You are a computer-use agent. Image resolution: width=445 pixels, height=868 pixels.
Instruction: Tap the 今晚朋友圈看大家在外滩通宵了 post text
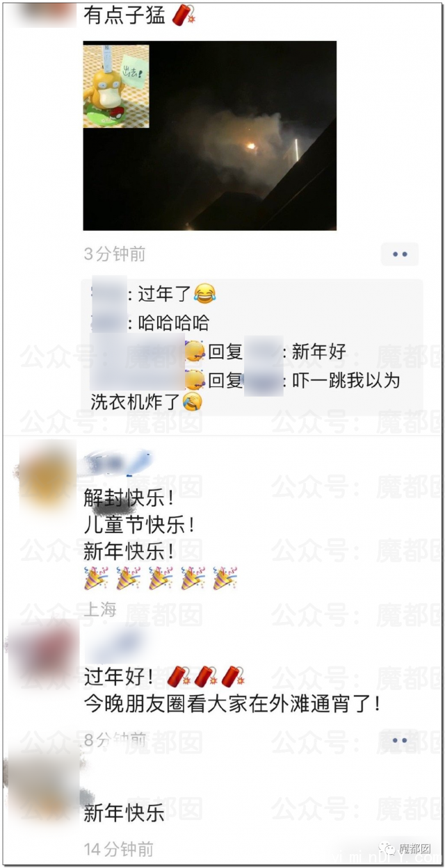233,704
